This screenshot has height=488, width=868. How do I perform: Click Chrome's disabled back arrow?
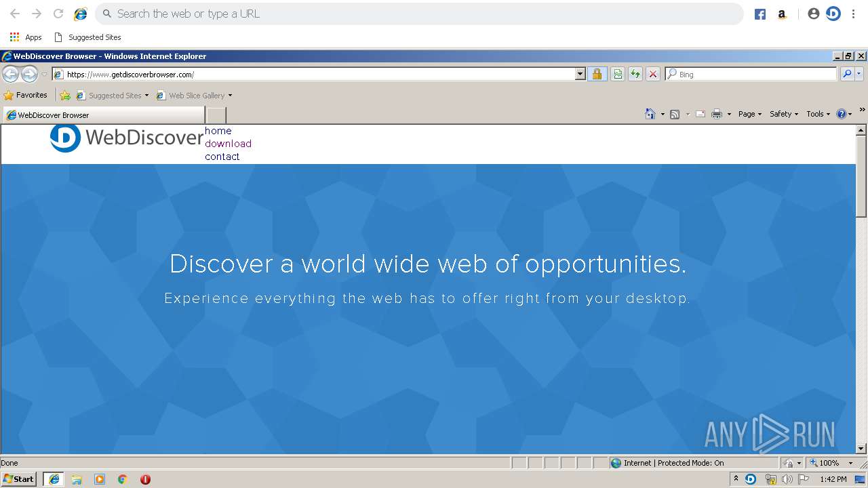coord(14,14)
